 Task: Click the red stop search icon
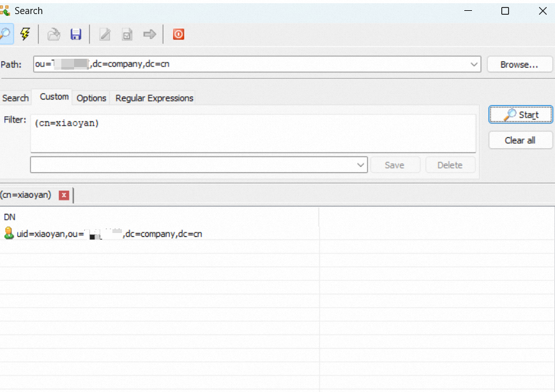tap(178, 34)
